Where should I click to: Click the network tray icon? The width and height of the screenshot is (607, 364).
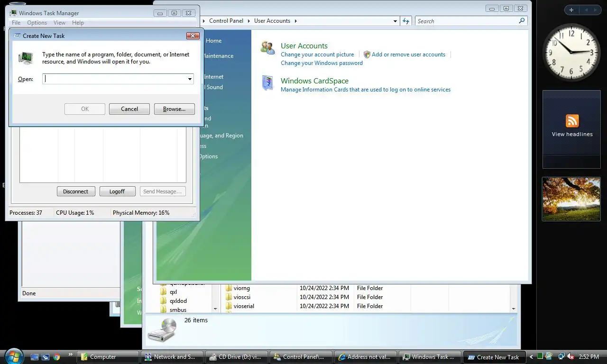(x=561, y=356)
